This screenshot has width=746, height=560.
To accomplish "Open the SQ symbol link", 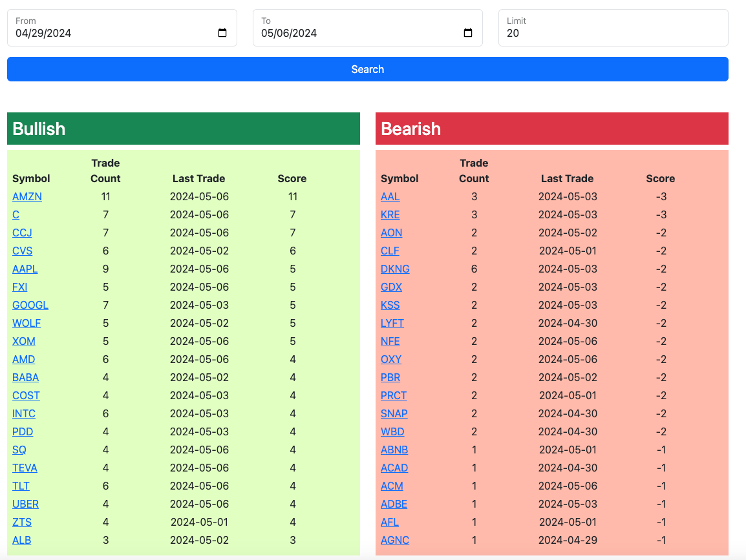I will tap(19, 450).
